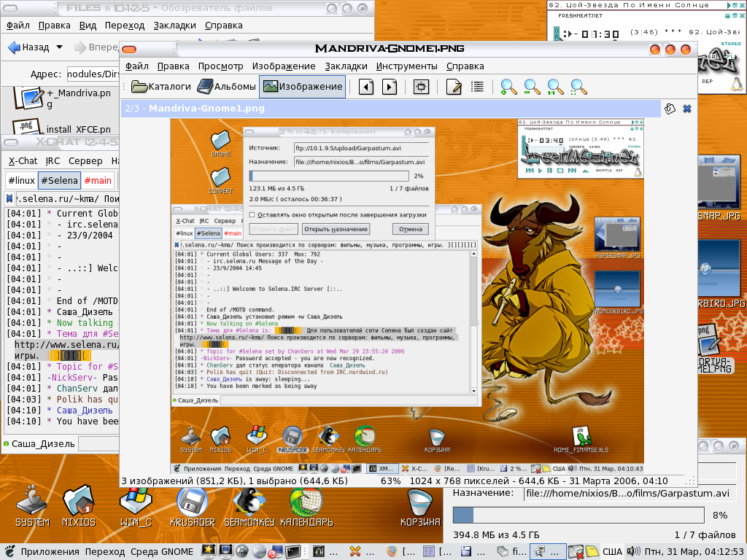The height and width of the screenshot is (560, 747).
Task: Open gThumb's Закладки menu
Action: pos(346,66)
